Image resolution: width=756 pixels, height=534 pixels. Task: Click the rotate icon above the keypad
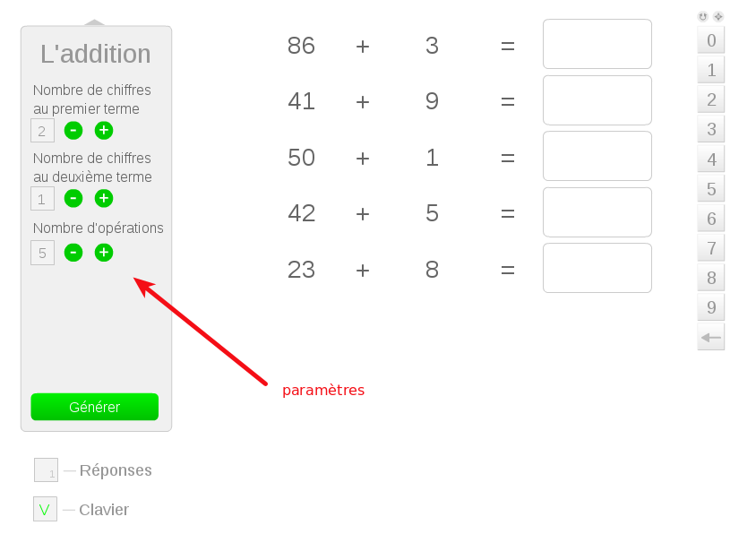(x=703, y=16)
